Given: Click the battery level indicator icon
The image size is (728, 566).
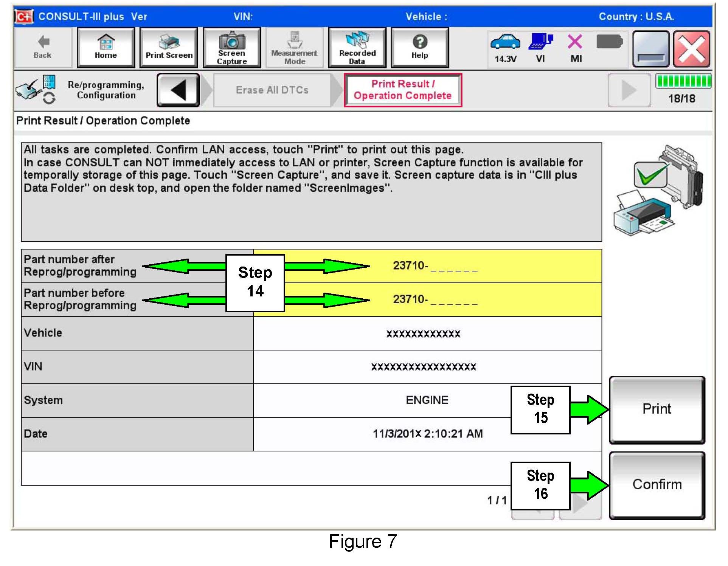Looking at the screenshot, I should click(x=609, y=42).
